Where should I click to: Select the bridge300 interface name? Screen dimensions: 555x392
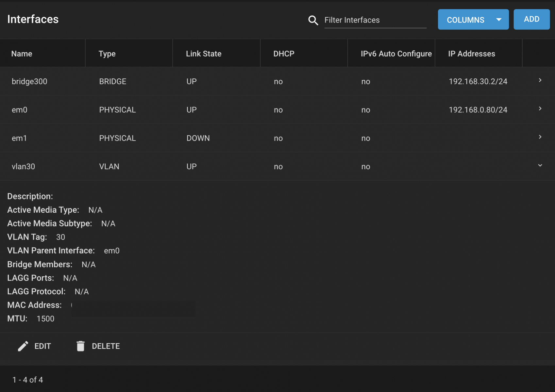pyautogui.click(x=29, y=82)
